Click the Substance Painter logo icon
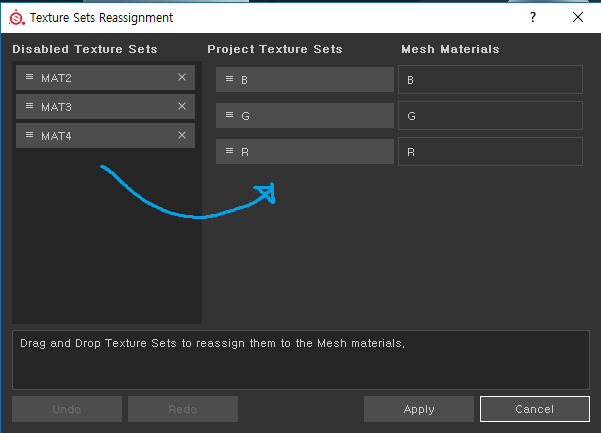The height and width of the screenshot is (433, 601). tap(16, 18)
